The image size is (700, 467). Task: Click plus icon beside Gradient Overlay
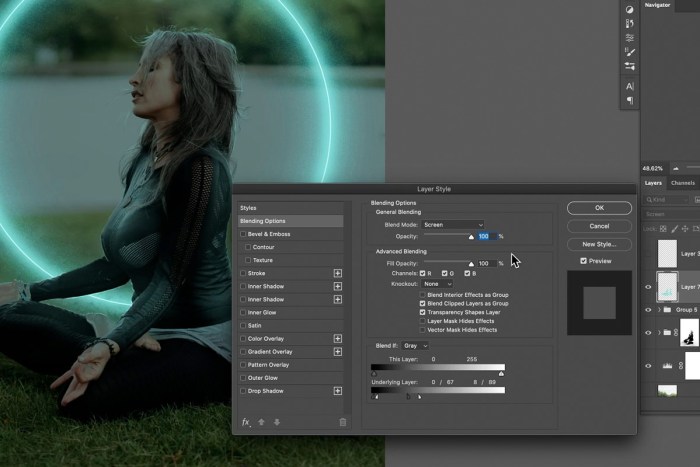coord(338,352)
